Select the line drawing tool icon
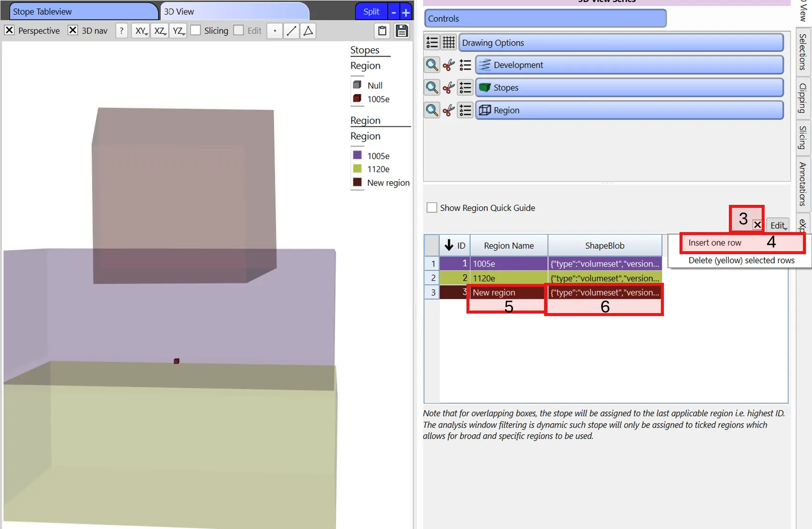Image resolution: width=812 pixels, height=529 pixels. pyautogui.click(x=291, y=31)
